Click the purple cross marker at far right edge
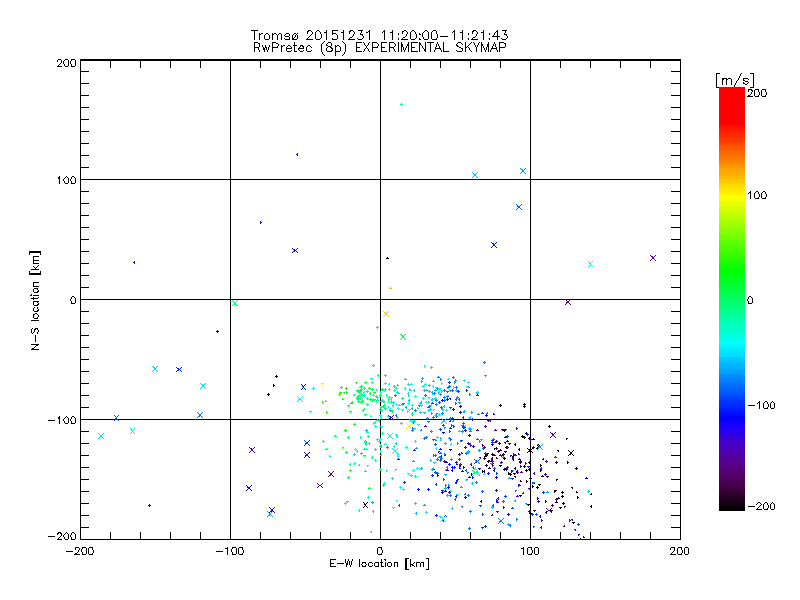The height and width of the screenshot is (600, 800). click(x=653, y=258)
